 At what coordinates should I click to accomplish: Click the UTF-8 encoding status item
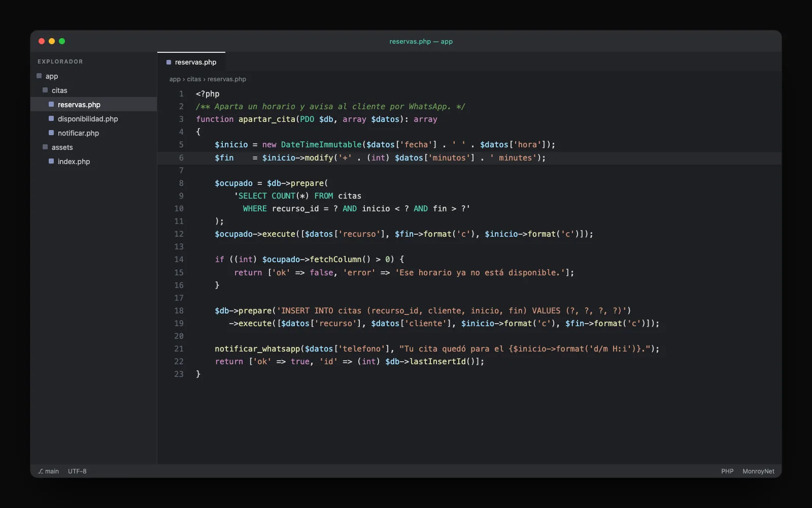[77, 471]
